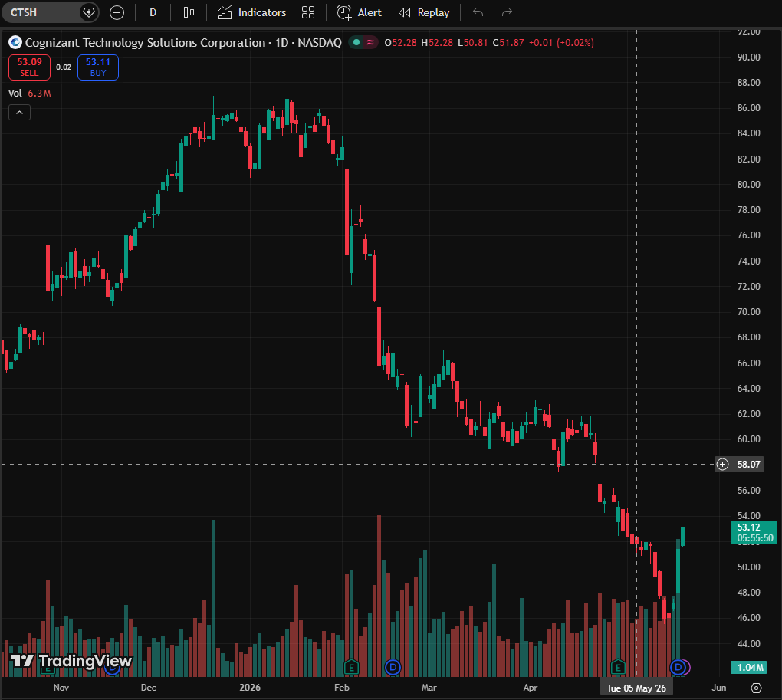Click the pink approximate-data icon in legend

370,42
